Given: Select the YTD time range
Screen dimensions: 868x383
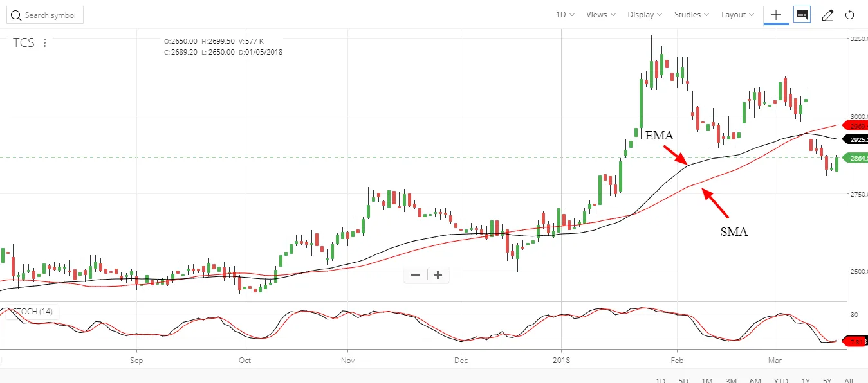Looking at the screenshot, I should click(780, 380).
